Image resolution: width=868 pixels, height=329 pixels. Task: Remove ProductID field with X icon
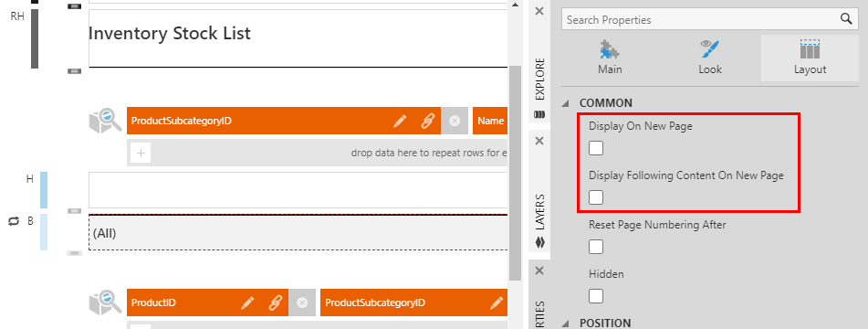coord(302,303)
